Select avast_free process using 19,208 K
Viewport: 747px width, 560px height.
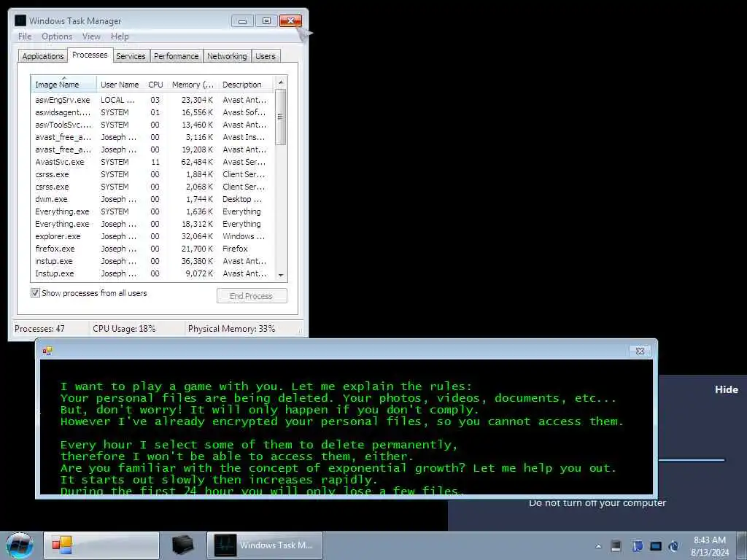click(x=152, y=149)
